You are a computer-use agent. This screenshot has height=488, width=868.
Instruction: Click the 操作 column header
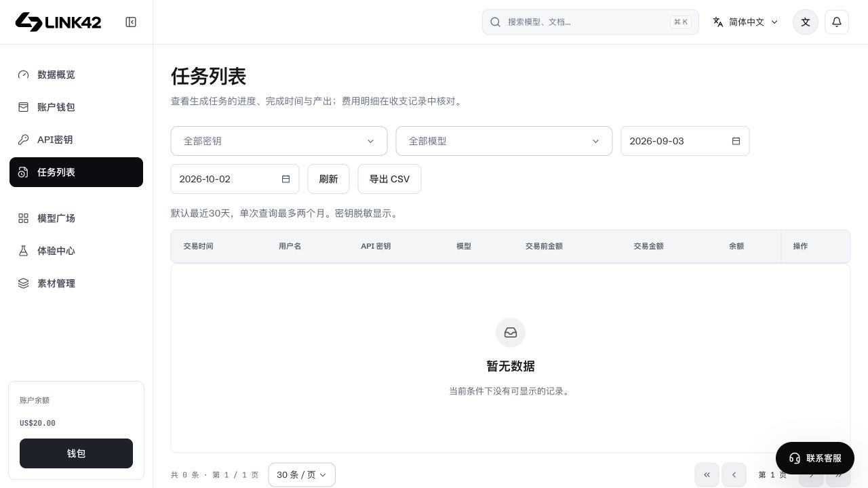click(x=800, y=246)
